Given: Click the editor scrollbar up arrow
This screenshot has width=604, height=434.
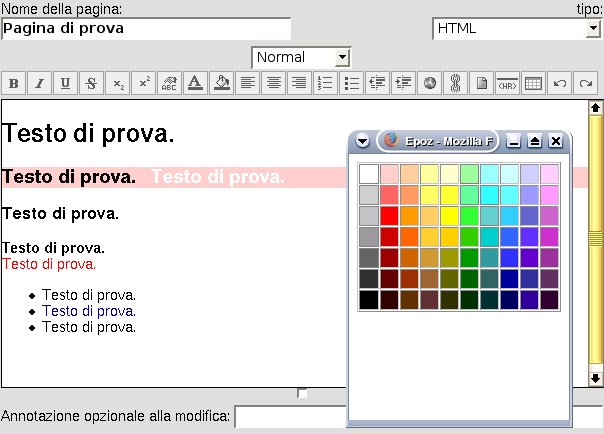Looking at the screenshot, I should coord(595,108).
